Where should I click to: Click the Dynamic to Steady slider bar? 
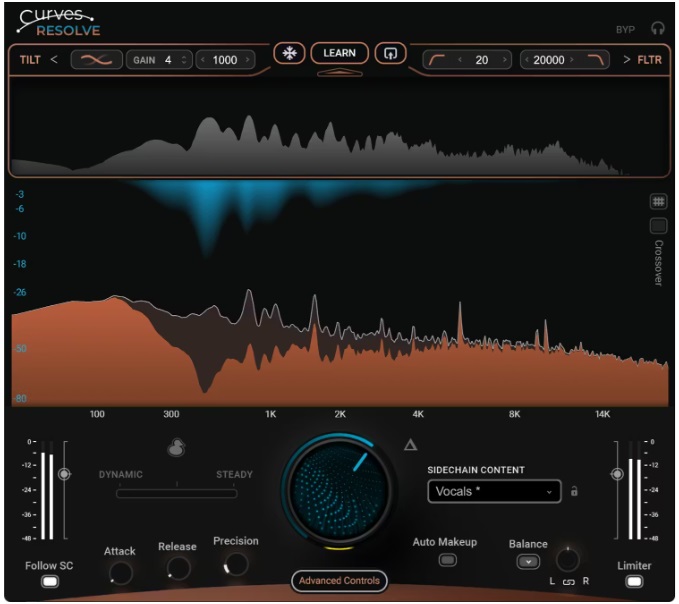[x=177, y=492]
